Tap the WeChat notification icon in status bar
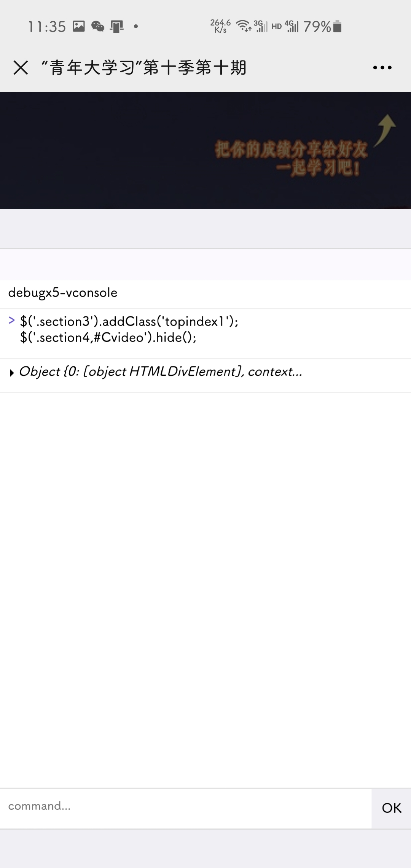Viewport: 411px width, 868px height. 98,26
